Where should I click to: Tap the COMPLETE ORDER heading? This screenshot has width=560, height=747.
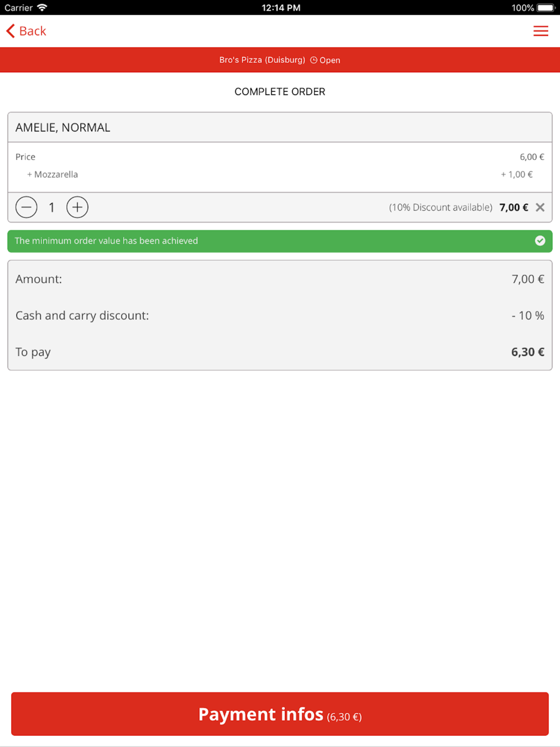coord(280,92)
